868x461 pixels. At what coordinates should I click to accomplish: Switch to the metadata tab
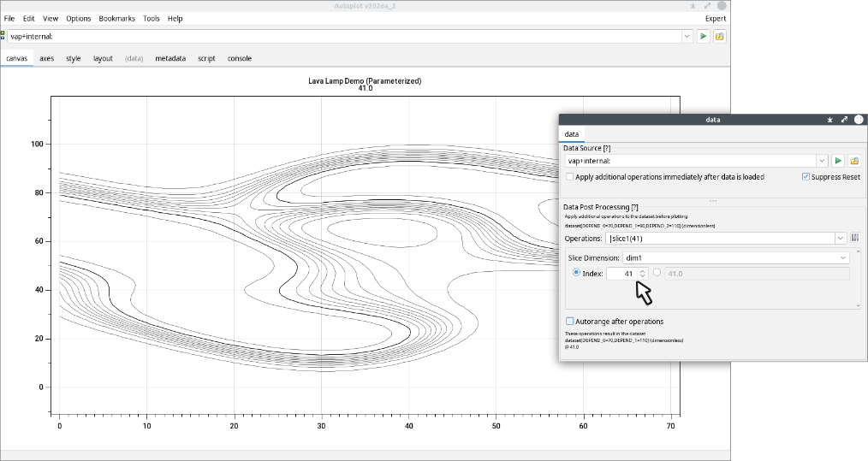pyautogui.click(x=170, y=59)
